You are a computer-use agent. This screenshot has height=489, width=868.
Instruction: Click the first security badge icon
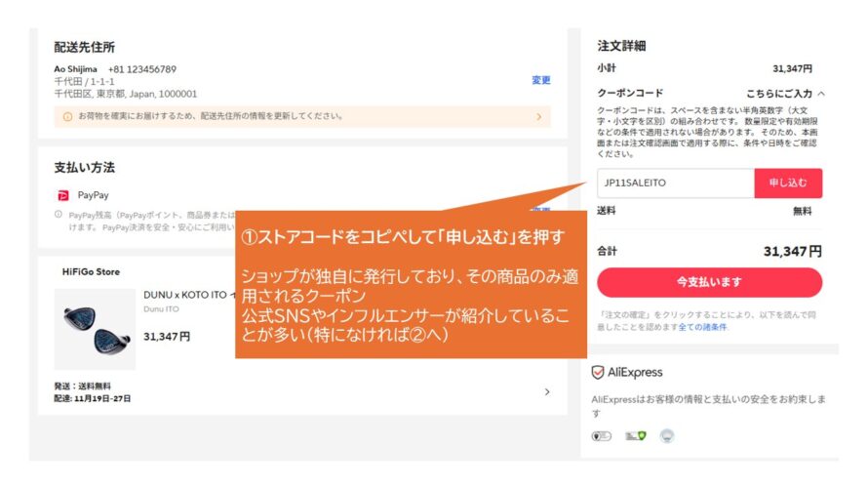click(601, 436)
